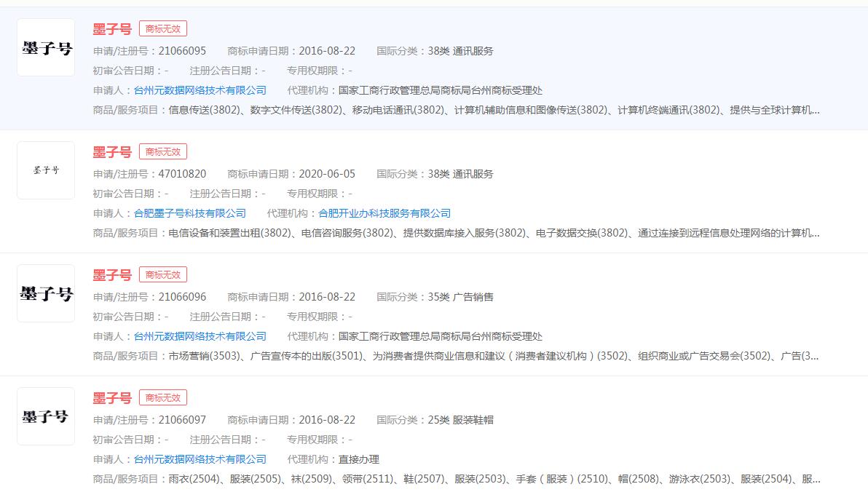Click 商标无效 badge on entry 47010820
868x492 pixels.
click(x=163, y=151)
